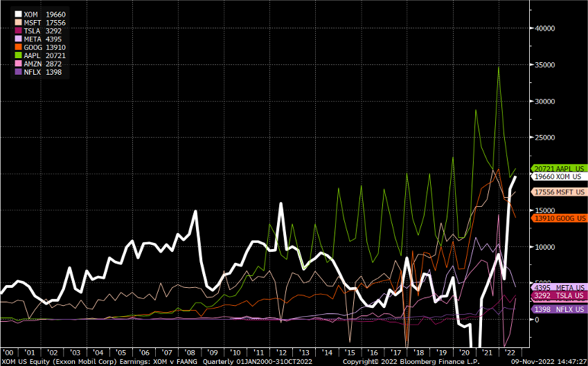Screen dimensions: 588x366
Task: Click the 10000 y-axis label
Action: pyautogui.click(x=545, y=247)
